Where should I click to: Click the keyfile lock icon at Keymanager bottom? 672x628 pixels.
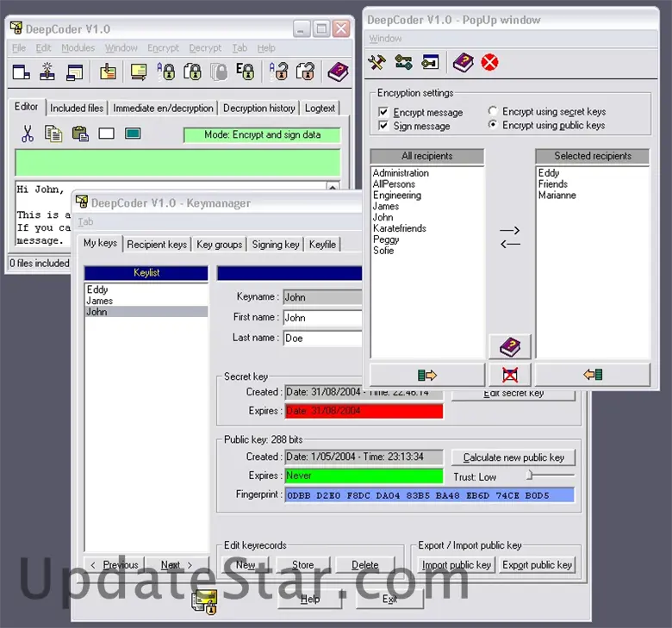[205, 602]
